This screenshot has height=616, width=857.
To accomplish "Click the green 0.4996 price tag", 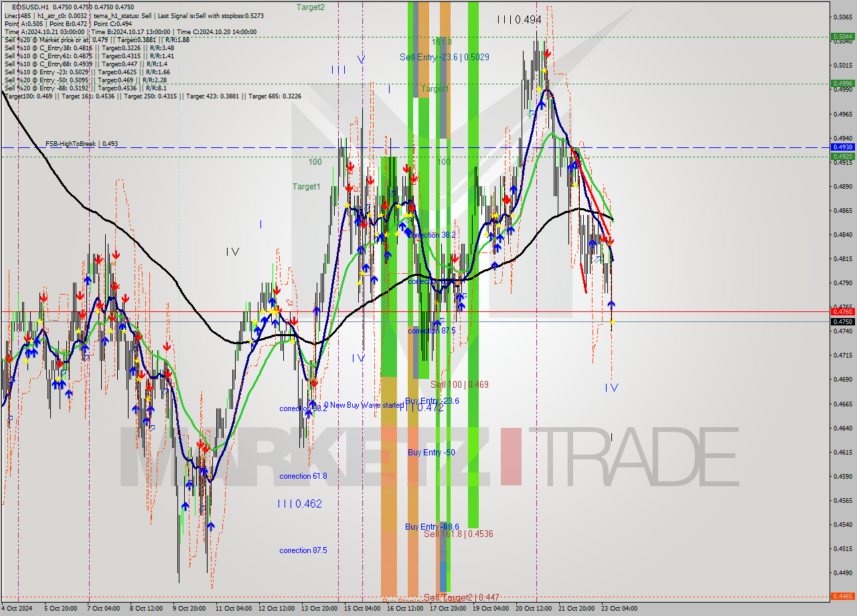I will [x=842, y=84].
